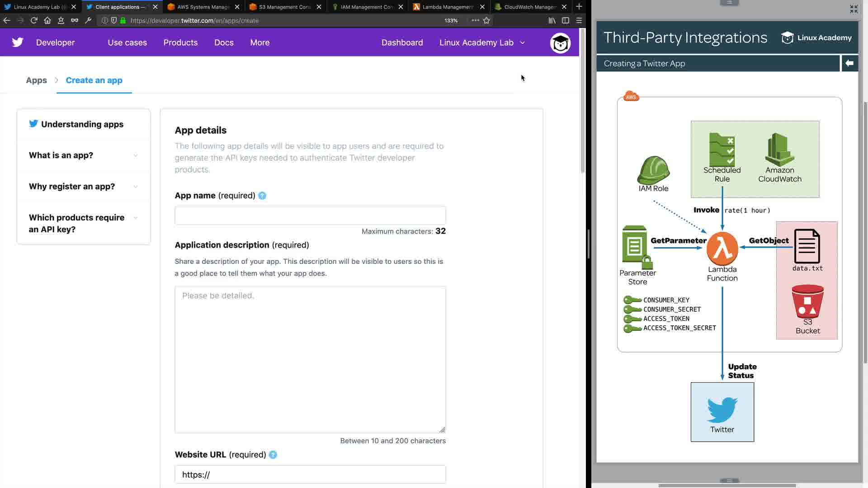Reload the page with browser refresh icon
This screenshot has width=868, height=488.
[34, 20]
